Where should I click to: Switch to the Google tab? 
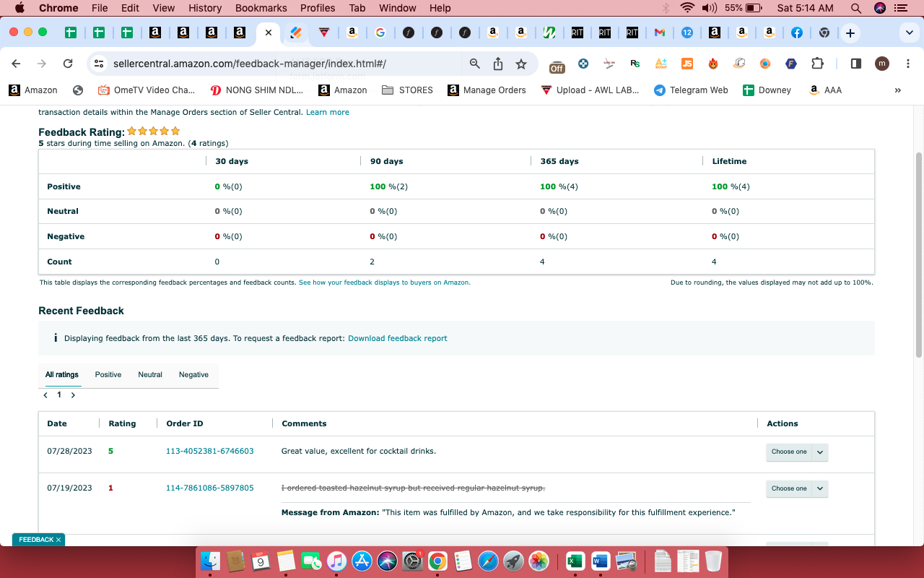(380, 33)
